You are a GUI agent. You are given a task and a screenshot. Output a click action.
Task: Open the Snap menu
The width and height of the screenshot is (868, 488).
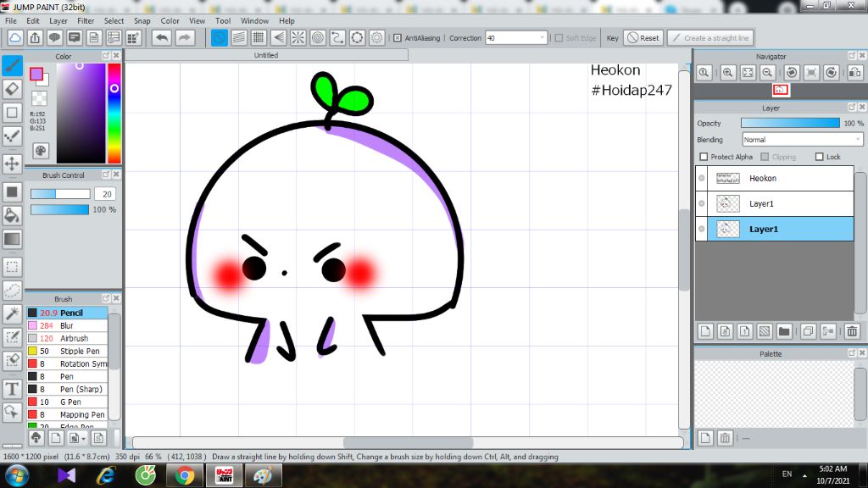click(142, 20)
